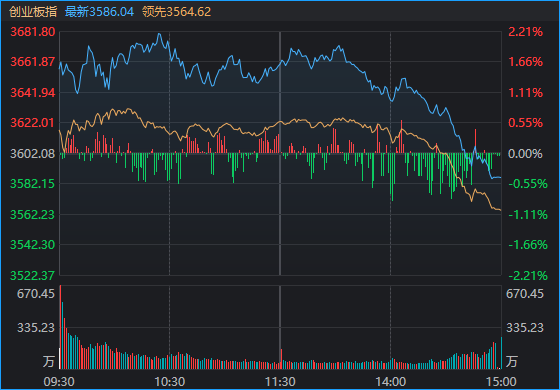This screenshot has width=560, height=390.
Task: Click the green -1.11% percentage label
Action: pyautogui.click(x=528, y=215)
